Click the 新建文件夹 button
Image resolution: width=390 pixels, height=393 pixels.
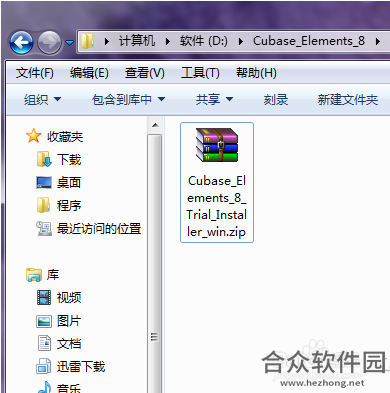[x=348, y=99]
